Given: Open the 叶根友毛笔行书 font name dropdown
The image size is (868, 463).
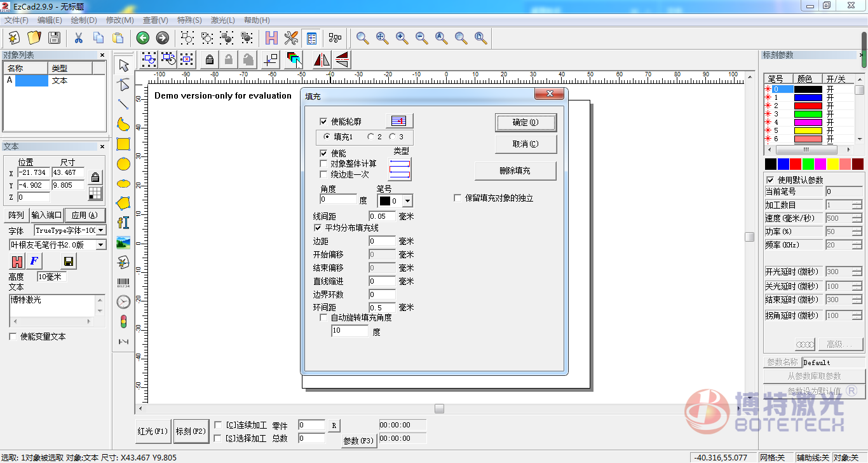Looking at the screenshot, I should (x=101, y=245).
